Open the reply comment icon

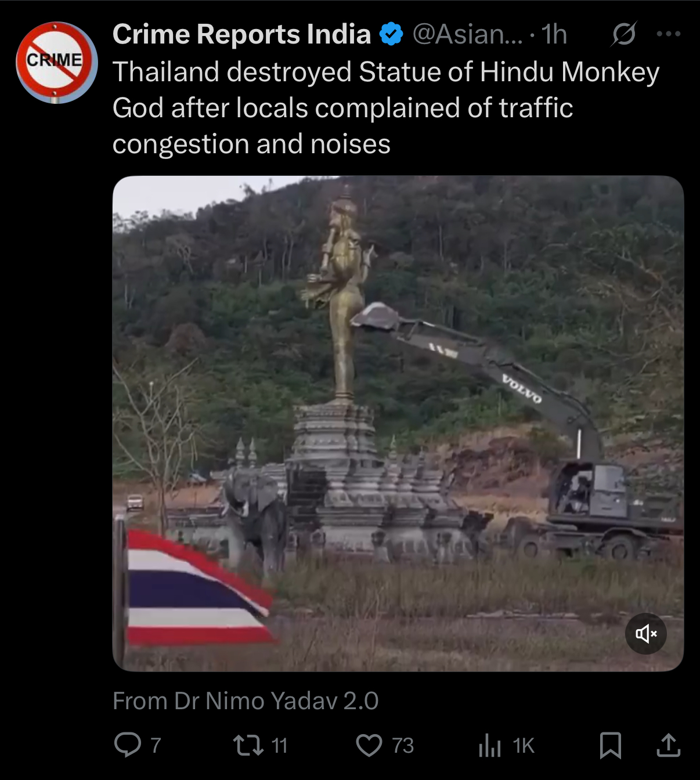[128, 745]
